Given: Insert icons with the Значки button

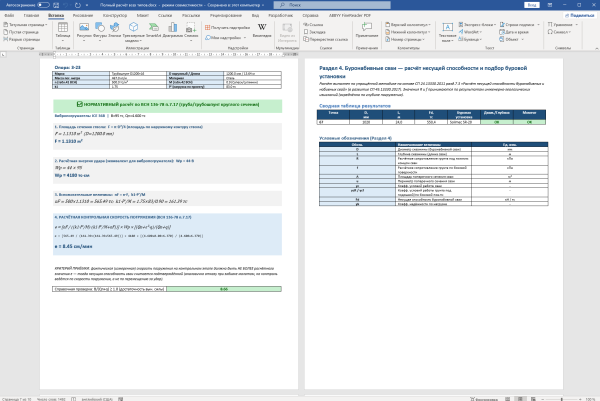Looking at the screenshot, I should click(114, 30).
